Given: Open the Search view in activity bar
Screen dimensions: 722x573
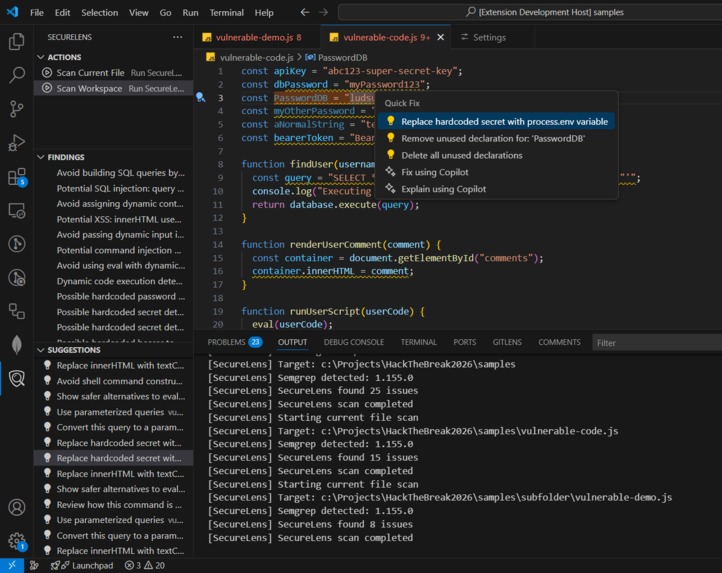Looking at the screenshot, I should [17, 75].
